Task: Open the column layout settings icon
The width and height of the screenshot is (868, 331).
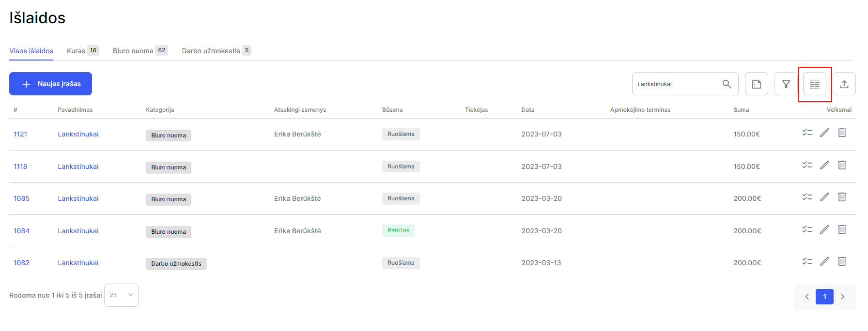Action: pos(815,84)
